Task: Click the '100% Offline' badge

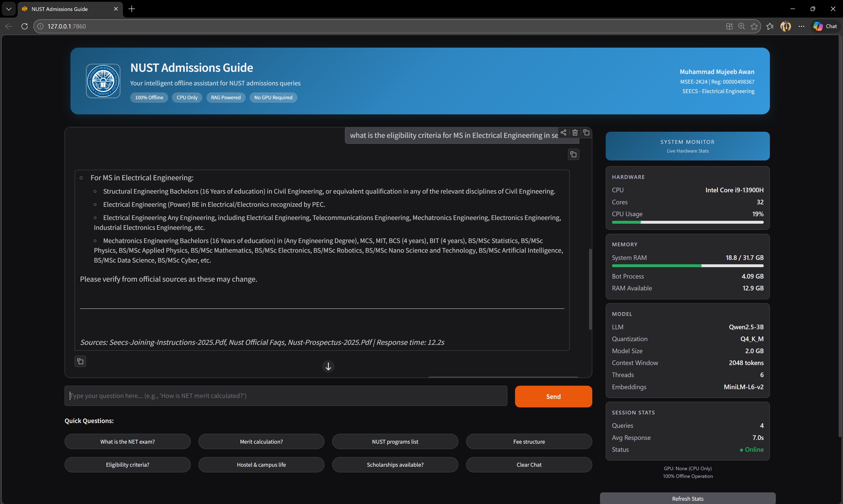Action: (x=149, y=97)
